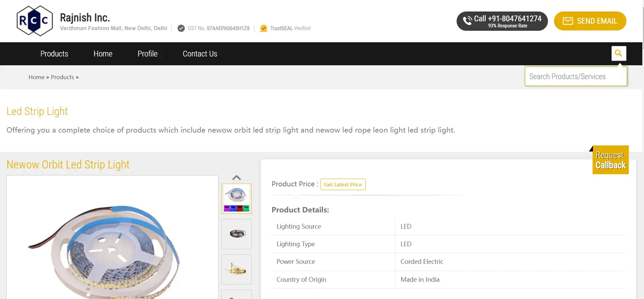Click the GST verified checkmark icon
This screenshot has width=644, height=299.
(181, 28)
